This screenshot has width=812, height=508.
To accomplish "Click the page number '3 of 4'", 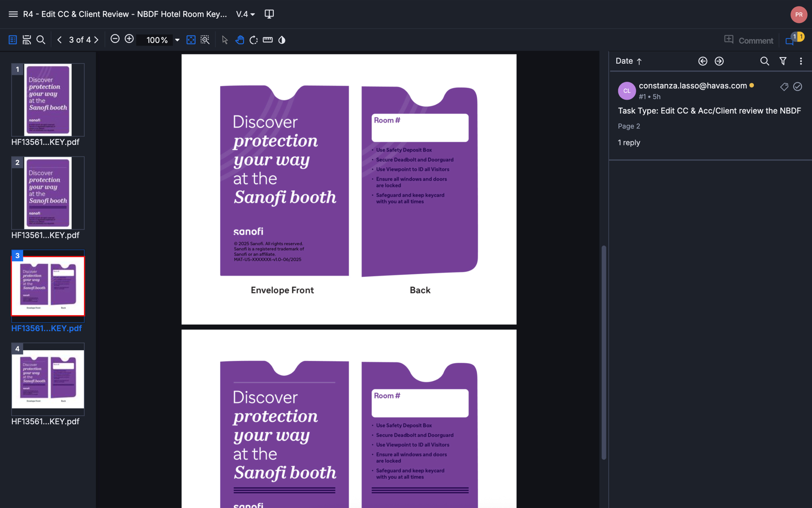I will click(80, 40).
